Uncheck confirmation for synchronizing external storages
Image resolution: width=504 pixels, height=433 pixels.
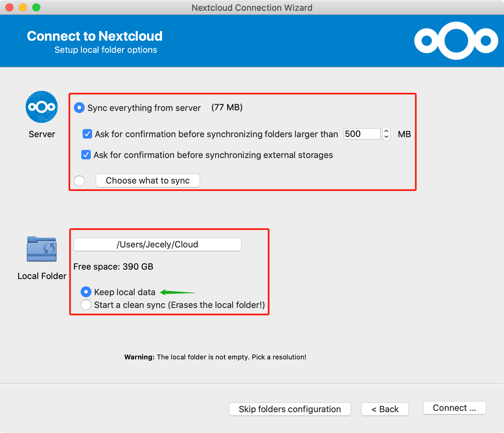[86, 155]
